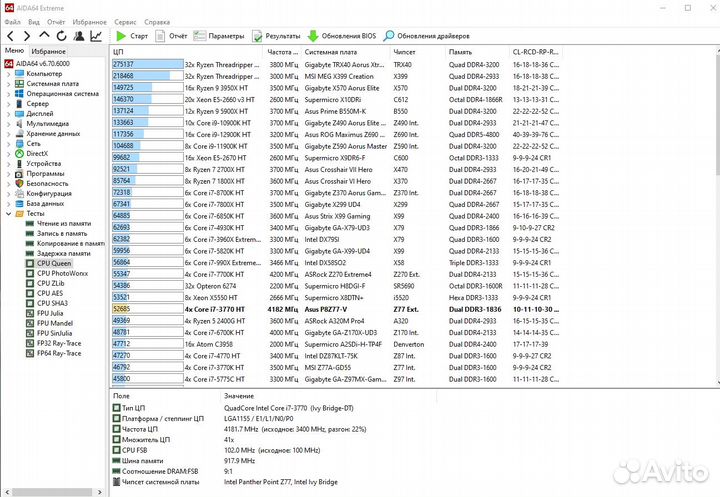This screenshot has width=720, height=497.
Task: Sort by the Частота column header
Action: 282,52
